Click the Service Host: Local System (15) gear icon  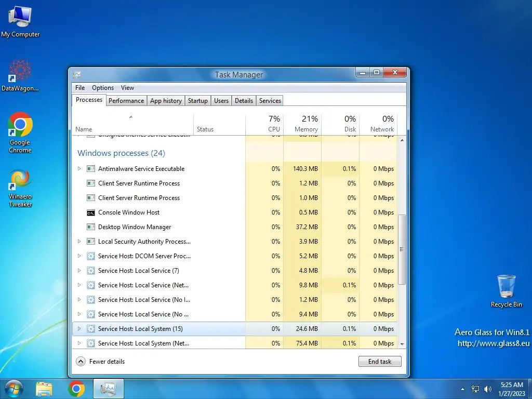coord(90,329)
